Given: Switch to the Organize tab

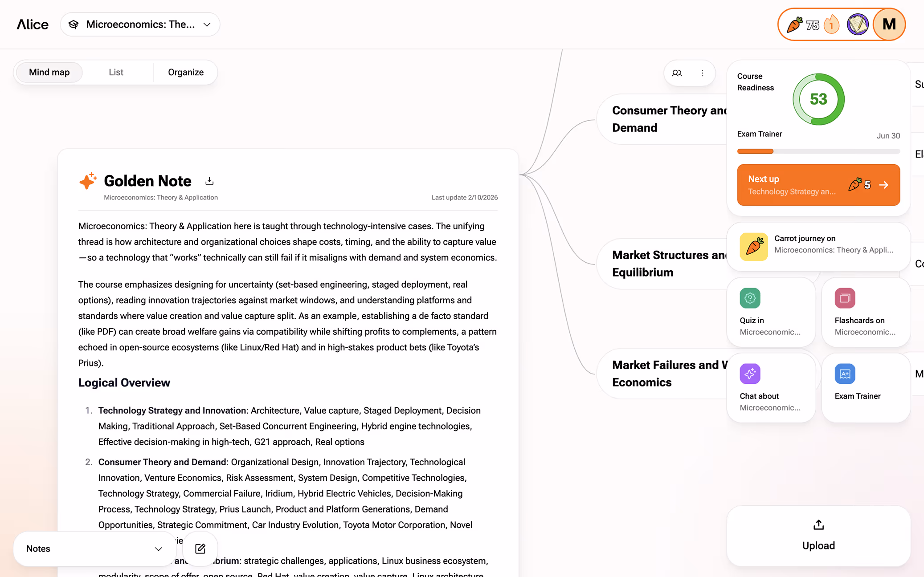Looking at the screenshot, I should [185, 72].
